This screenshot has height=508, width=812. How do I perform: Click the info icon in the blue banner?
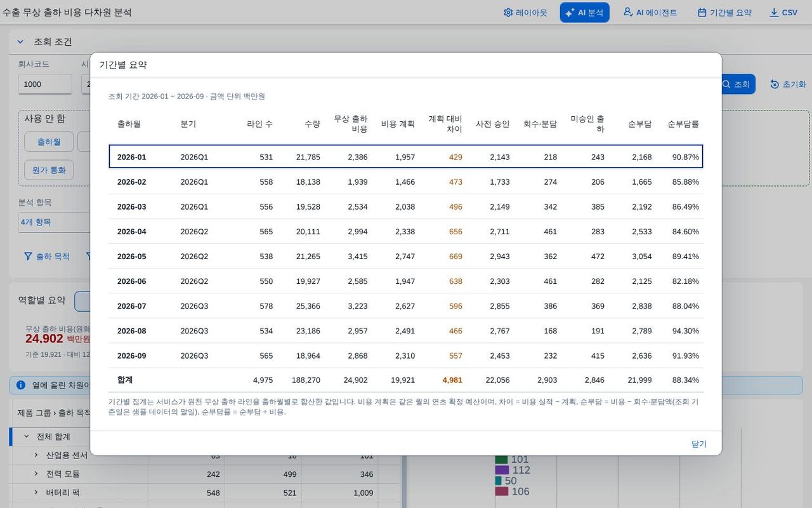(x=21, y=385)
